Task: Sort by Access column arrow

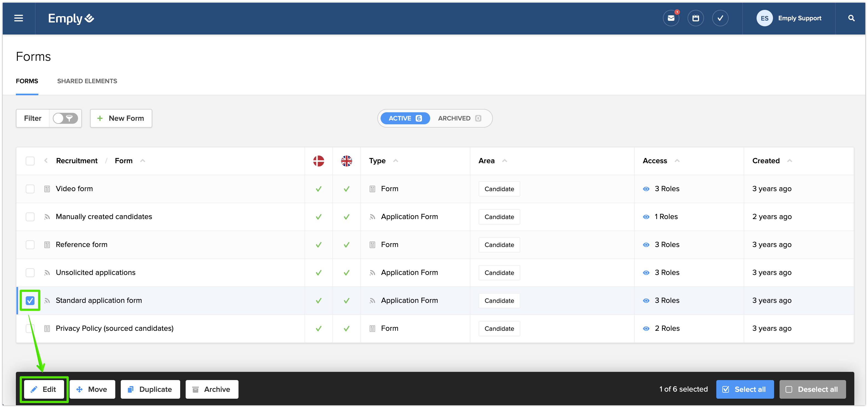Action: 677,161
